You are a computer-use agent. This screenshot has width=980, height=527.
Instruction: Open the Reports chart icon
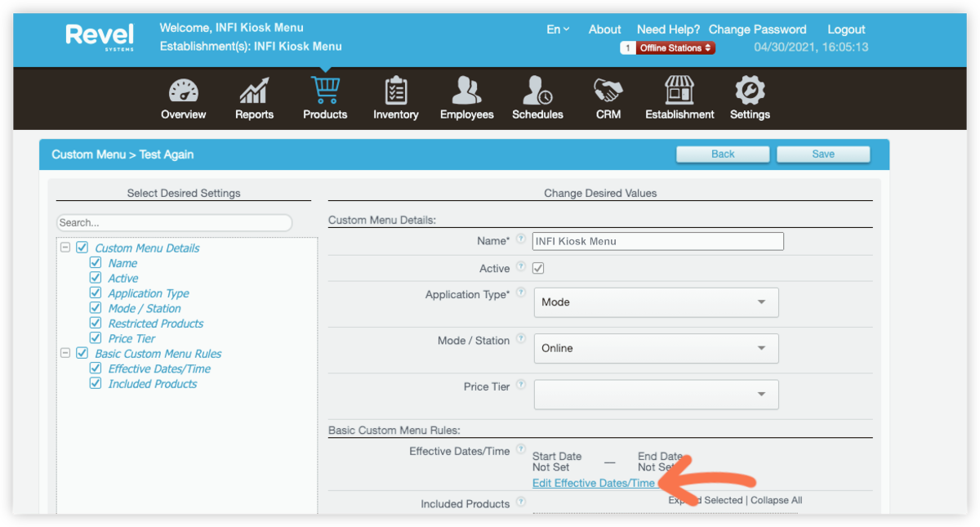pyautogui.click(x=254, y=92)
